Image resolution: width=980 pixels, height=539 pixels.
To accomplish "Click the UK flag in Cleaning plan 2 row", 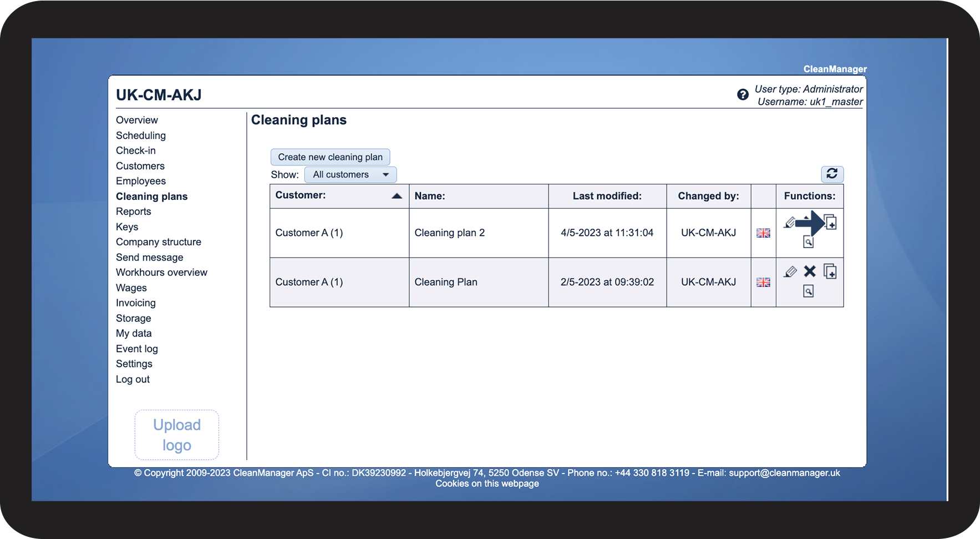I will point(763,233).
